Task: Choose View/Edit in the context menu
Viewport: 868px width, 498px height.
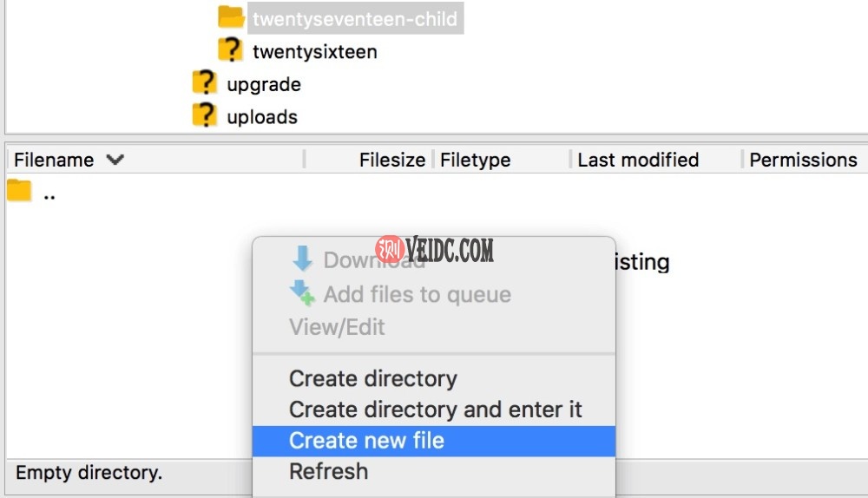Action: coord(337,327)
